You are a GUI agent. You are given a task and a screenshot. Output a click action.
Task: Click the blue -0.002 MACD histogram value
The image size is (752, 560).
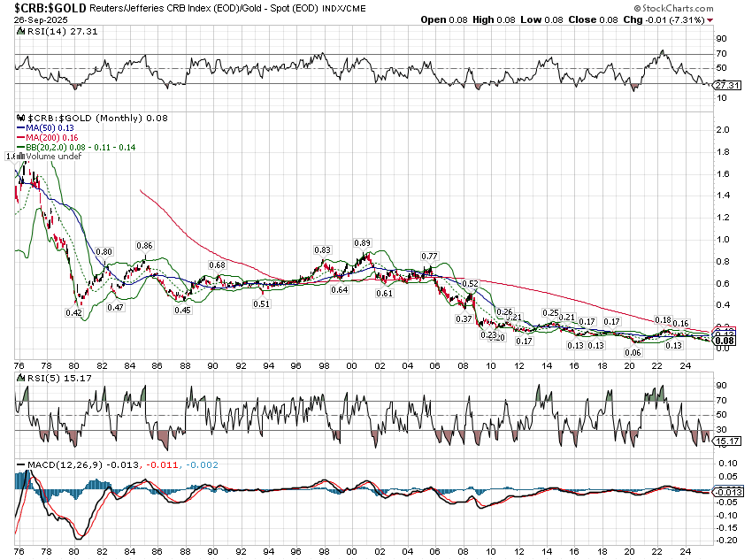pyautogui.click(x=202, y=465)
